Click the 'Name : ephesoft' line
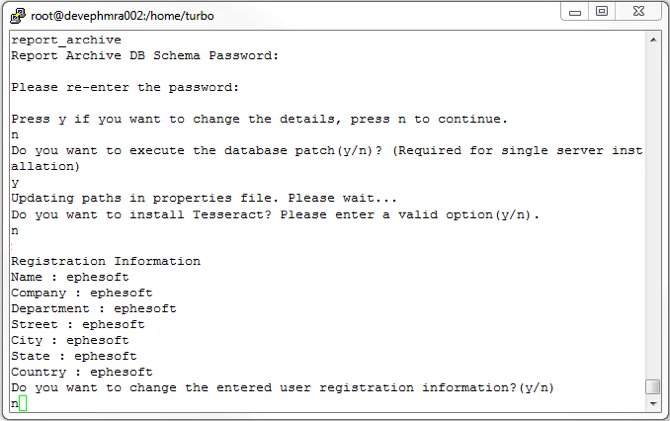The width and height of the screenshot is (670, 421). [x=69, y=277]
